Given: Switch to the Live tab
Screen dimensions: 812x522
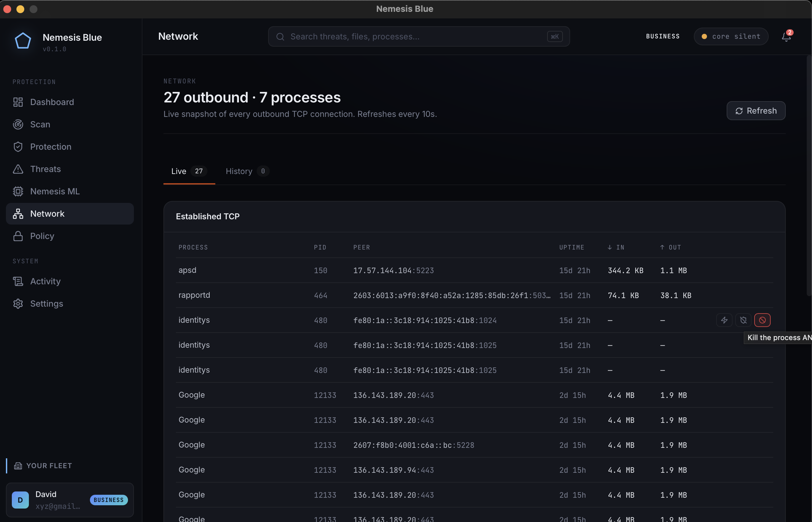Looking at the screenshot, I should pyautogui.click(x=189, y=171).
